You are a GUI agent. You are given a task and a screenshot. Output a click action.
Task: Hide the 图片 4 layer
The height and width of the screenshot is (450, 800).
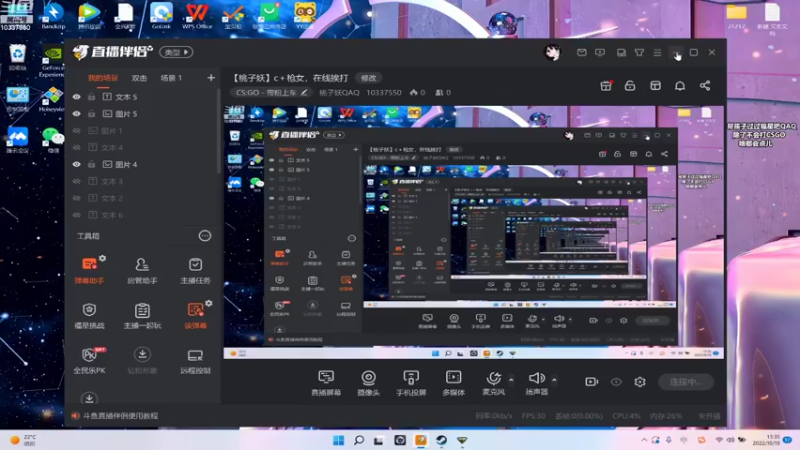pyautogui.click(x=77, y=164)
